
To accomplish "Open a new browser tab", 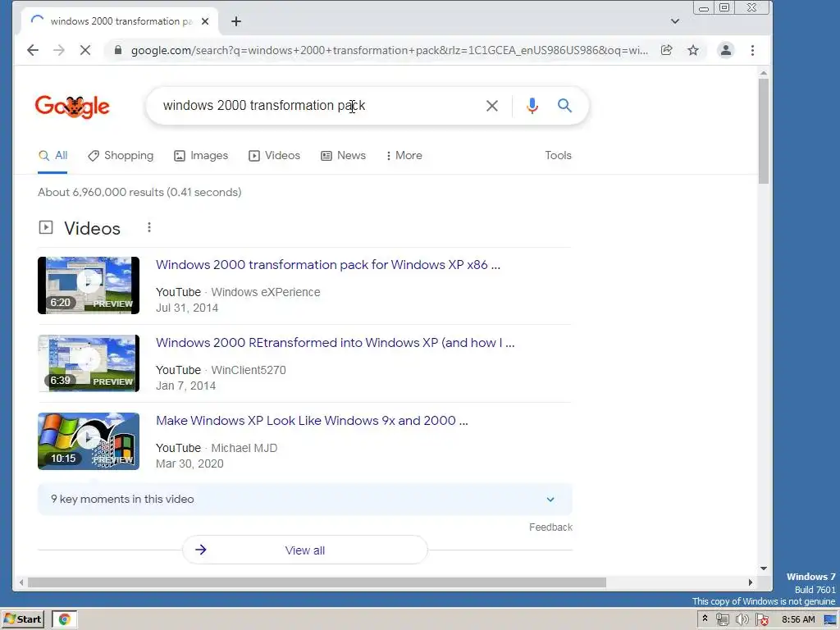I will [x=236, y=21].
